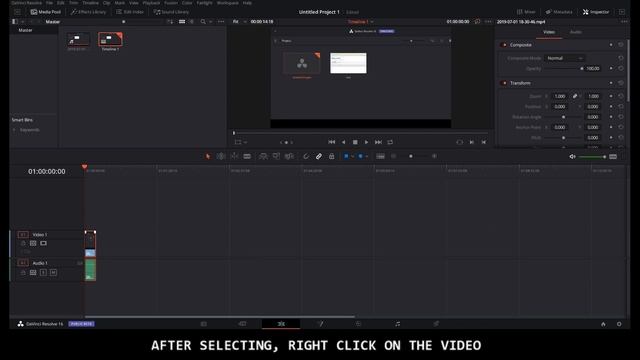This screenshot has width=640, height=360.
Task: Click the Insert Clip toolbar icon
Action: (263, 156)
